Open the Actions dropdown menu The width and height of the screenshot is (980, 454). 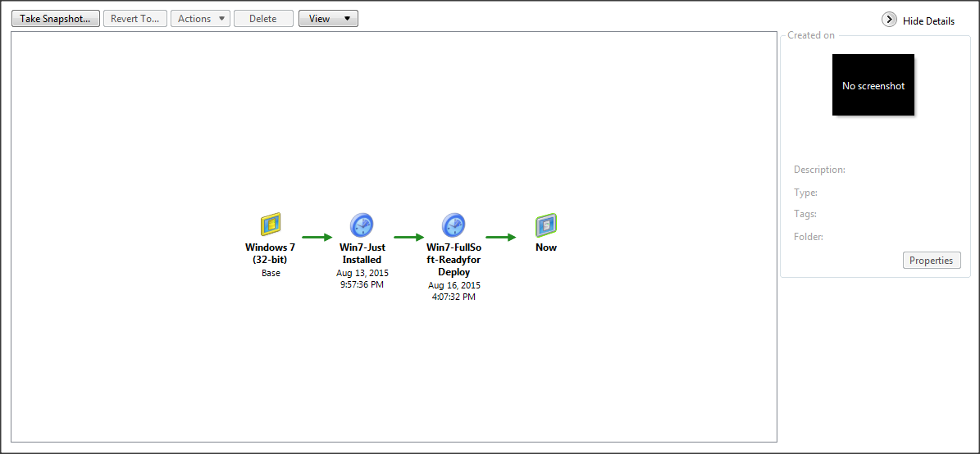200,19
